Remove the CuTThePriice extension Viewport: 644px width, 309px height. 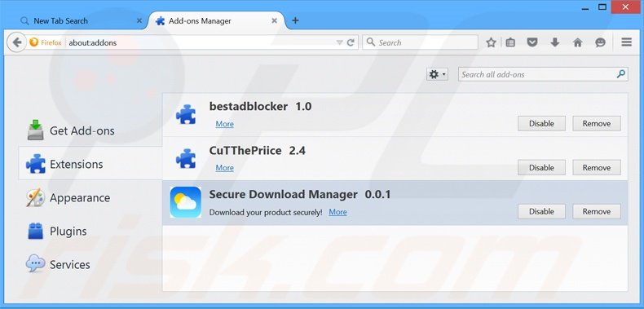point(597,167)
